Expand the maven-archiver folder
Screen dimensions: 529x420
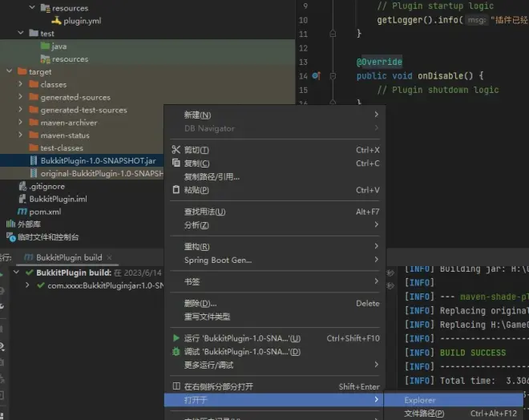20,122
